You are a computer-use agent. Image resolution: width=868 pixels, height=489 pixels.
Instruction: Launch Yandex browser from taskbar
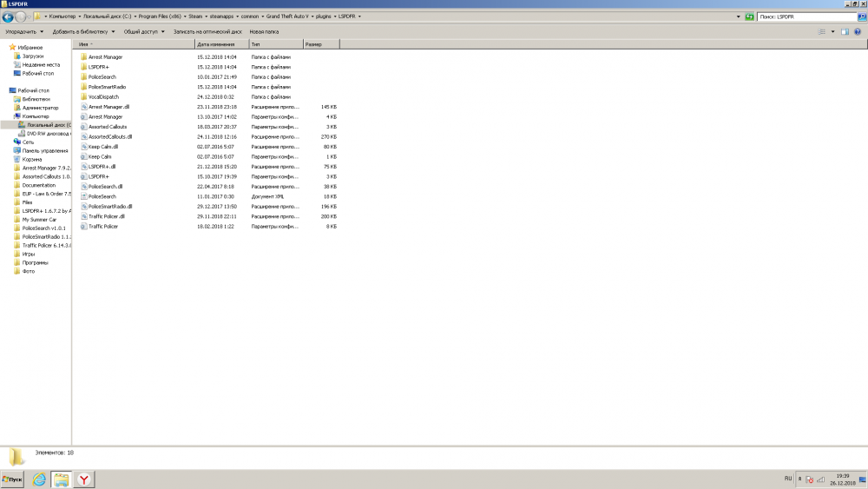point(83,479)
